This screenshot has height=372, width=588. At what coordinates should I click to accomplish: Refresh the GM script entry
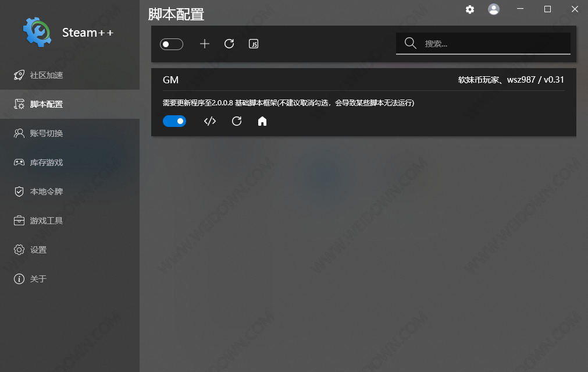click(x=236, y=121)
